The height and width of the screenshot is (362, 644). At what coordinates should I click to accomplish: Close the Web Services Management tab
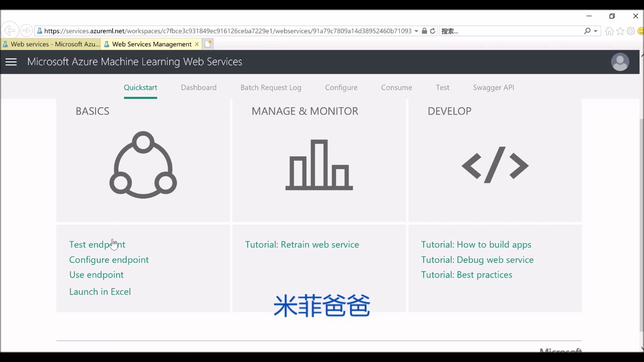197,44
